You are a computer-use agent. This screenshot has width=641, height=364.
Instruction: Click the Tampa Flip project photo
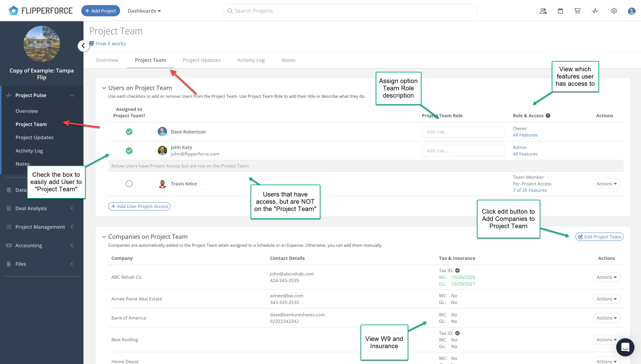pyautogui.click(x=42, y=44)
